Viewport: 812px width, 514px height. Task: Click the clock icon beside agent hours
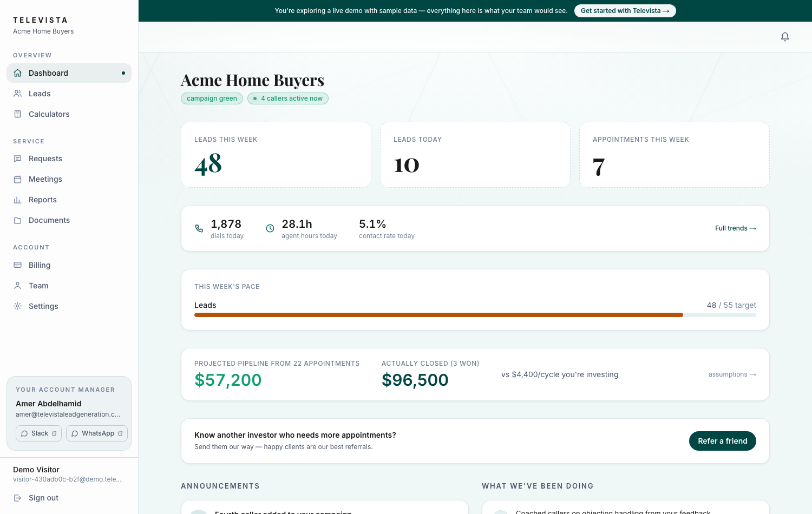point(270,228)
